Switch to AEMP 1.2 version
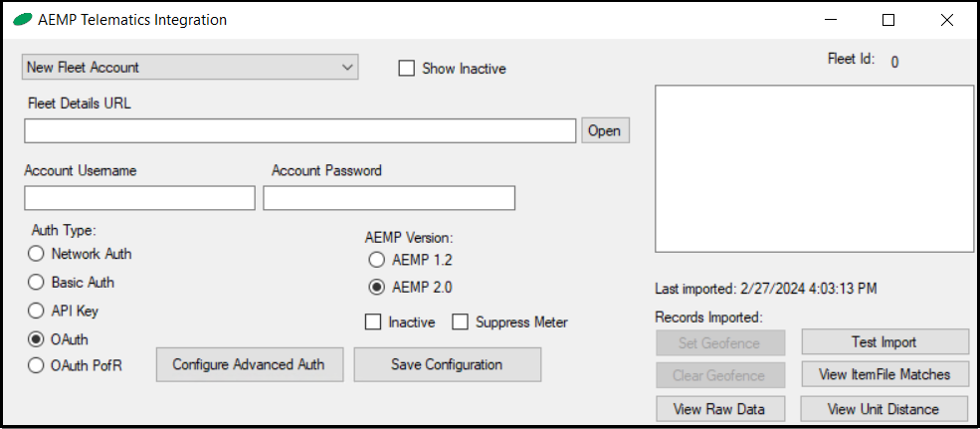980x429 pixels. (x=376, y=260)
